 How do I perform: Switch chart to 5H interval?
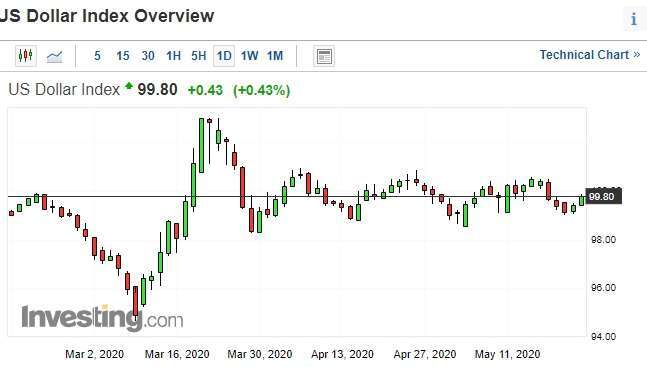[198, 56]
